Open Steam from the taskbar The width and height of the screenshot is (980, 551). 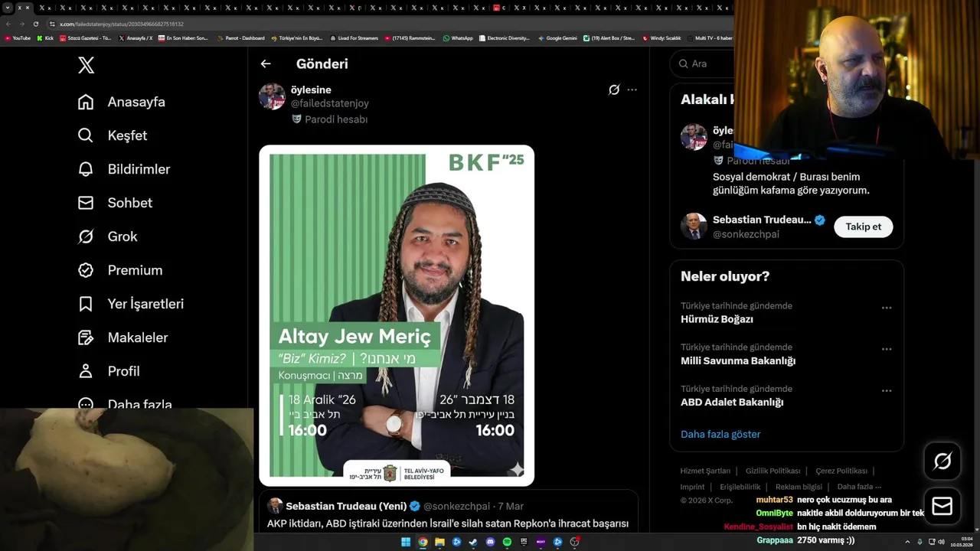pyautogui.click(x=473, y=542)
